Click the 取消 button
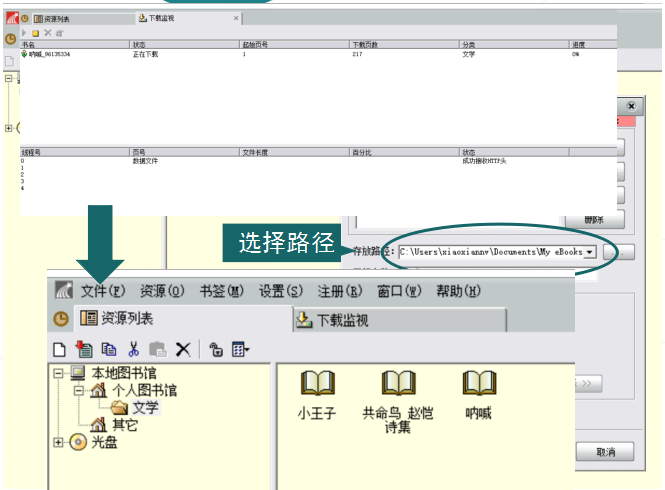 605,452
